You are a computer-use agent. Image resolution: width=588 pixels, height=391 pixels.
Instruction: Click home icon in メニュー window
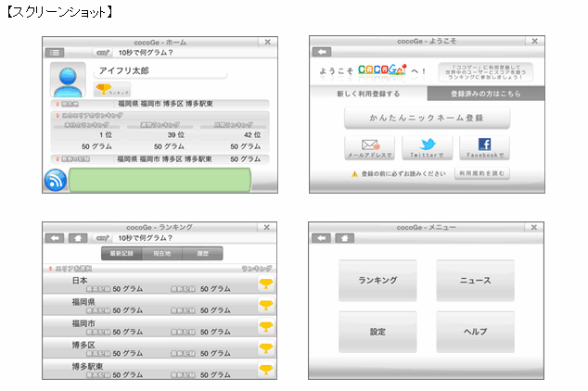[345, 238]
